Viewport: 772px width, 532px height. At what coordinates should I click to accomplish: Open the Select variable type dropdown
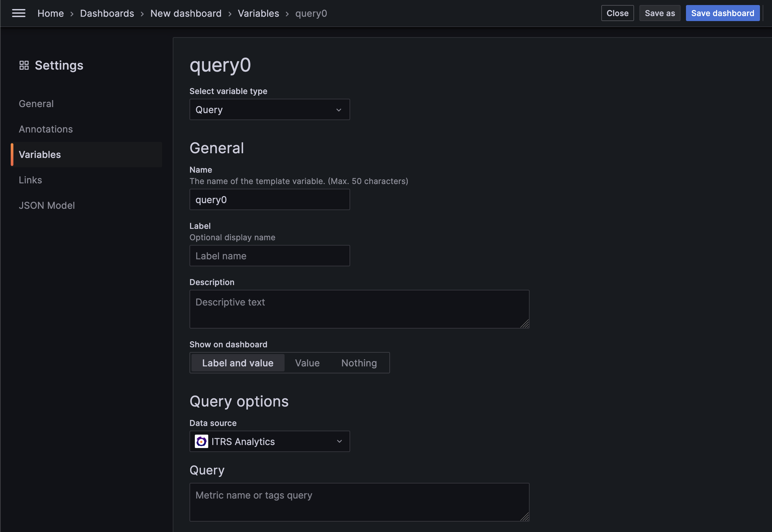coord(264,109)
